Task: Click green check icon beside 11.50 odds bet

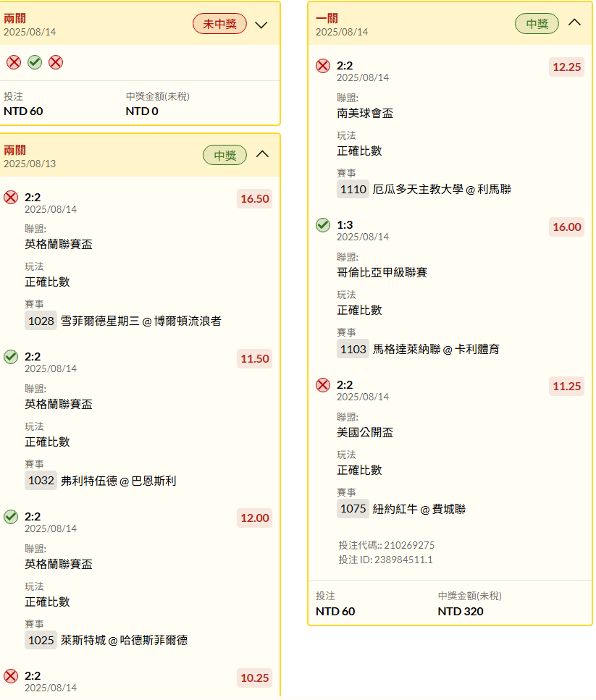Action: (11, 357)
